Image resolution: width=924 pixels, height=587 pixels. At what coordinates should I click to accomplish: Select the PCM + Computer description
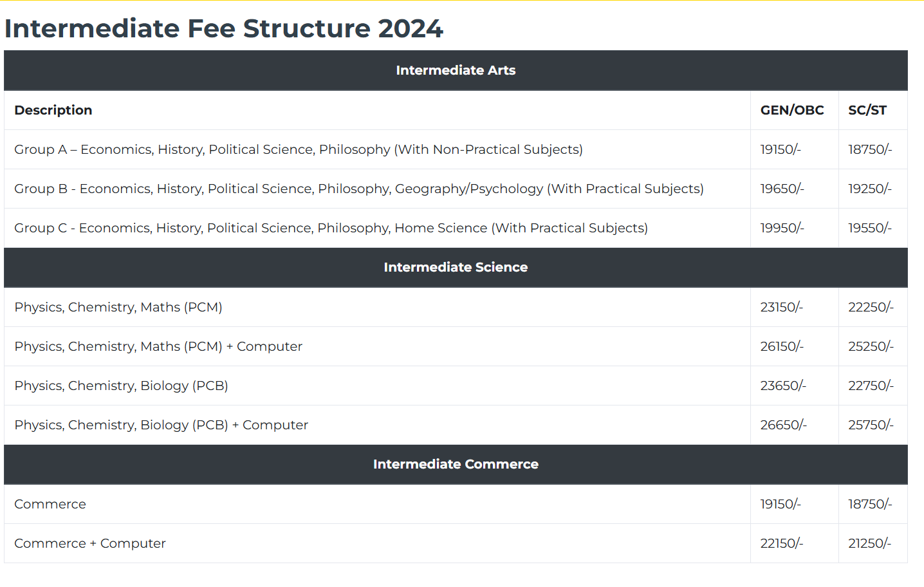pos(158,346)
